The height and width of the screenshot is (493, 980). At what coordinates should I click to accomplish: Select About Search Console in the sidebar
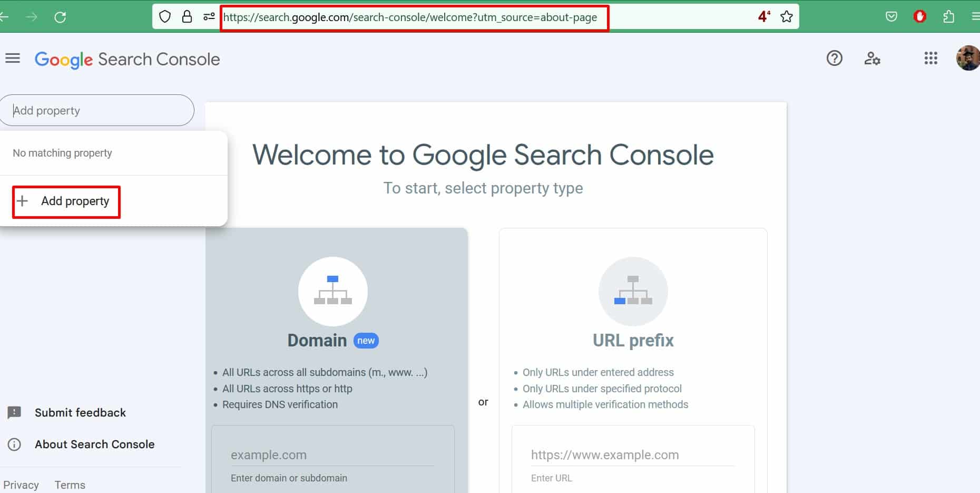(x=94, y=444)
